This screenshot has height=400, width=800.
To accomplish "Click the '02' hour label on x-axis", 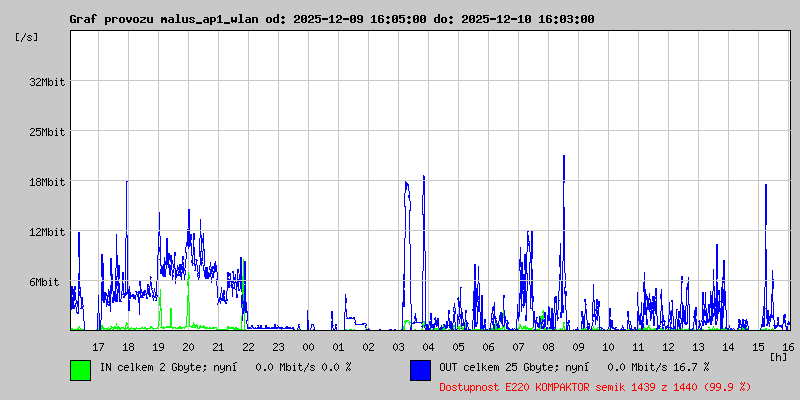I will [368, 347].
